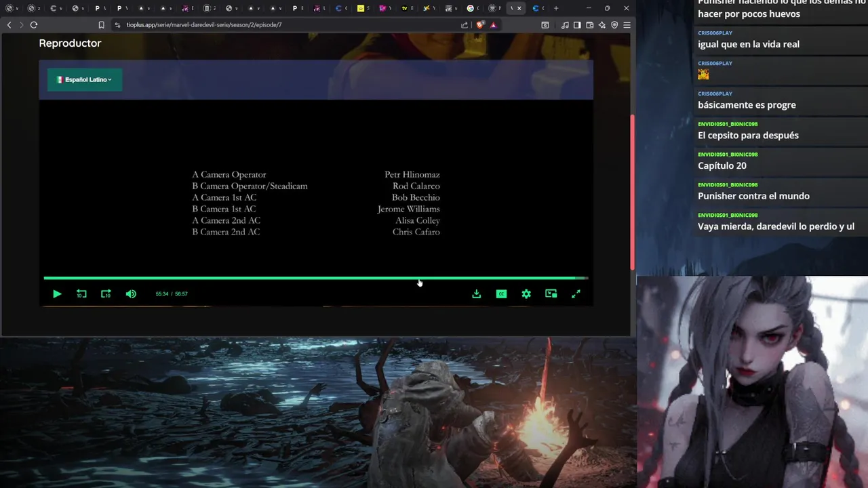
Task: Open the Brave Wallet icon
Action: pos(590,25)
